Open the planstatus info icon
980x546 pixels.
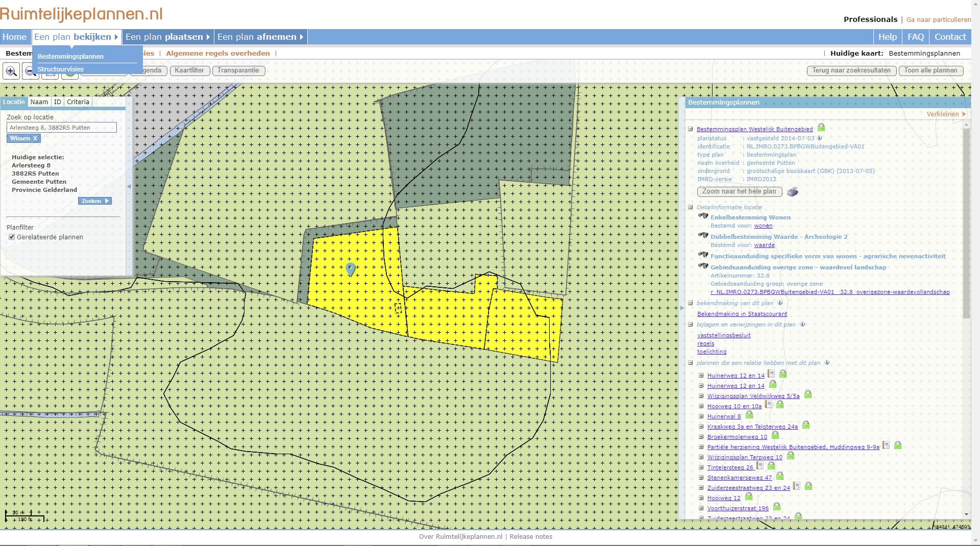tap(819, 138)
